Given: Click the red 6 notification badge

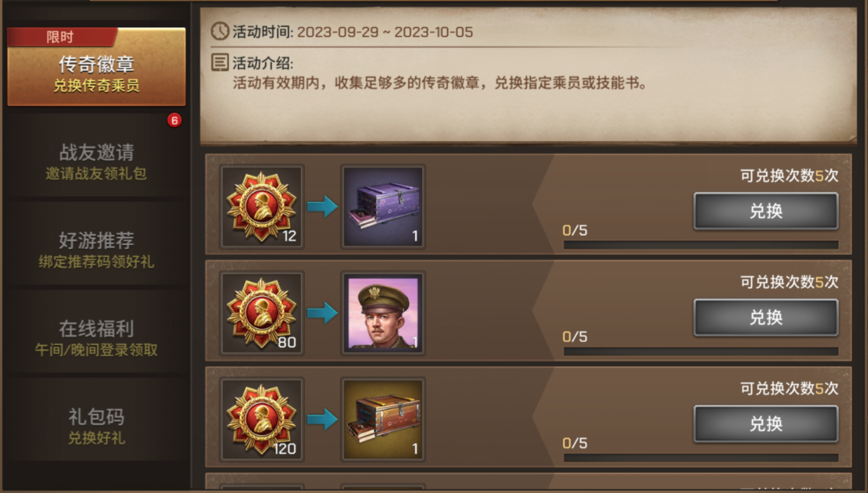Looking at the screenshot, I should (x=174, y=121).
